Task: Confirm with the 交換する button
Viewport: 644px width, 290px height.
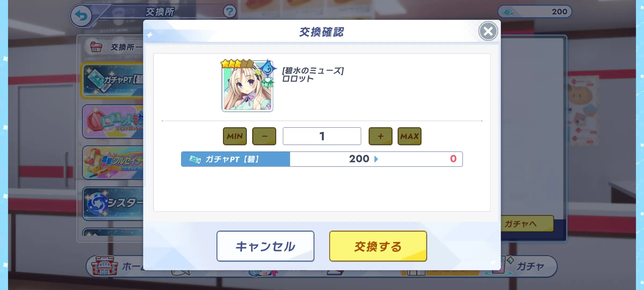Action: click(x=378, y=246)
